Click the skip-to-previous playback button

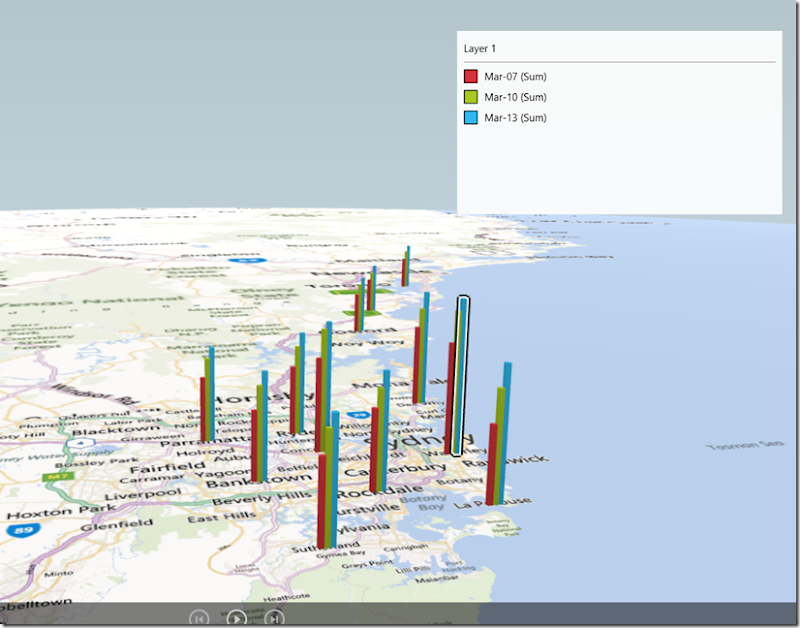199,618
